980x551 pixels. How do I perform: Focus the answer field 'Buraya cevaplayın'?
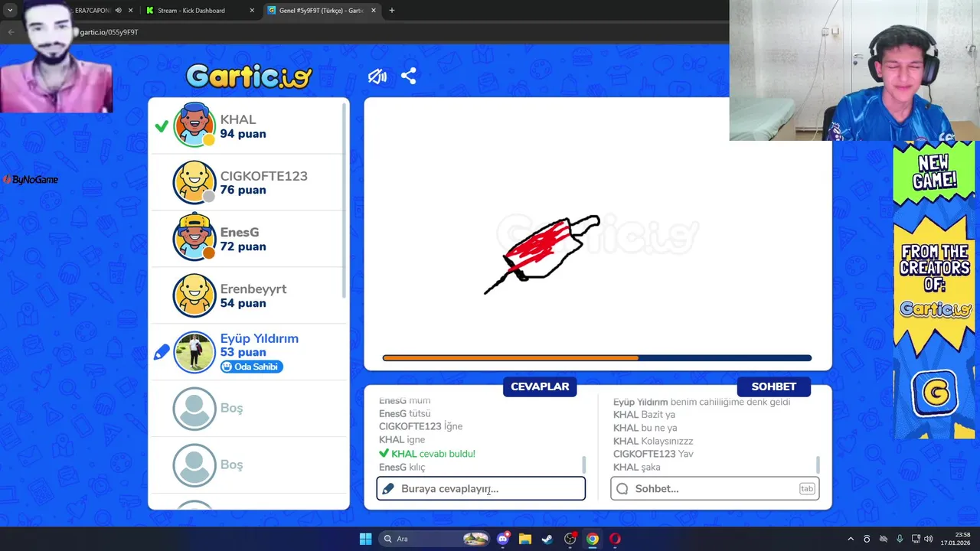481,488
